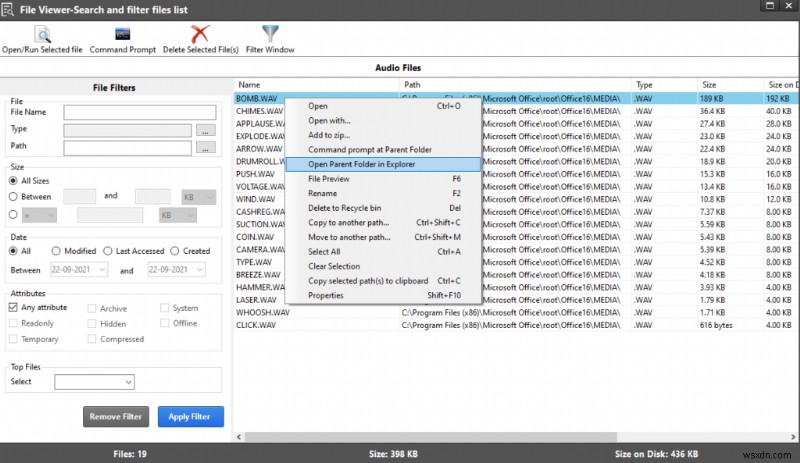Image resolution: width=800 pixels, height=463 pixels.
Task: Open the Between size unit KB dropdown
Action: [198, 197]
